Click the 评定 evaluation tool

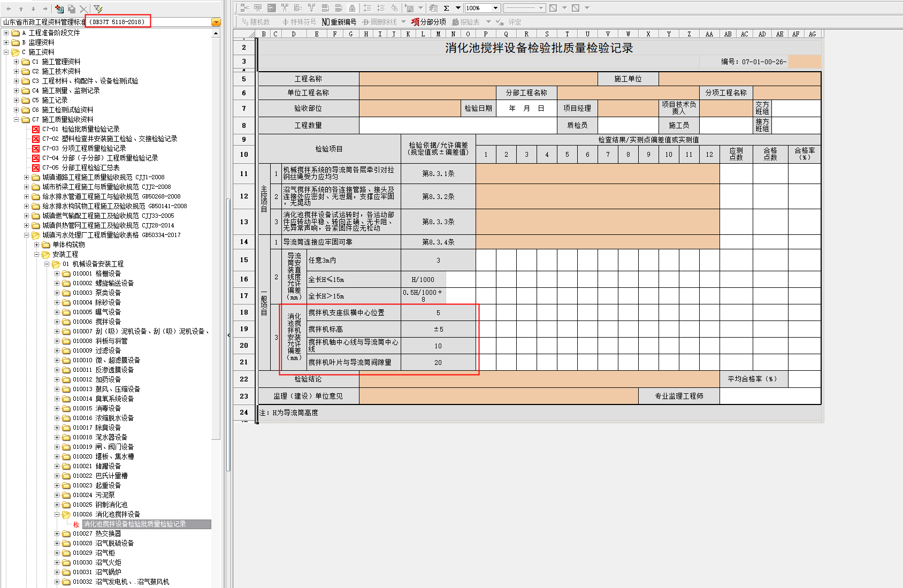pos(509,22)
